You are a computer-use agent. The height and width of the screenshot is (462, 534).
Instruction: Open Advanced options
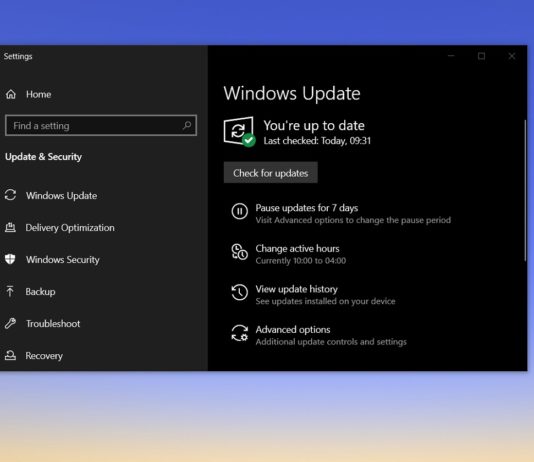(293, 330)
